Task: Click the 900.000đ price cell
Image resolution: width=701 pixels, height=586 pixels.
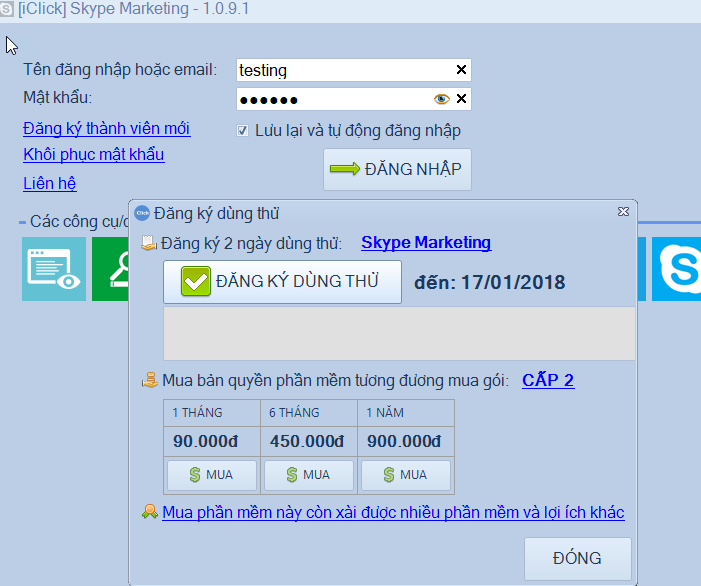Action: pyautogui.click(x=406, y=441)
